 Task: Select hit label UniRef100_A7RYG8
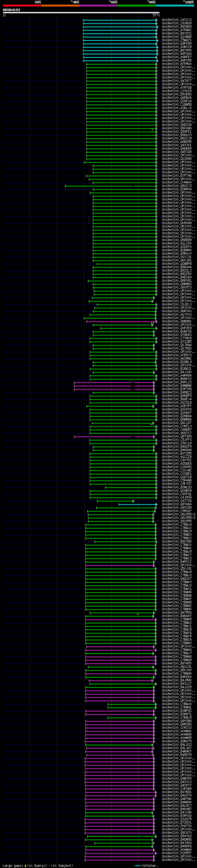(x=177, y=88)
